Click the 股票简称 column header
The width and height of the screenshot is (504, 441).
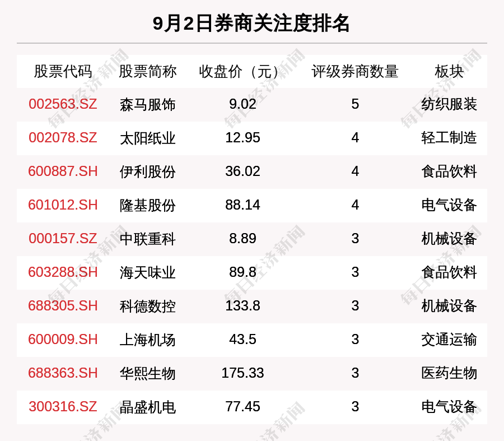[147, 71]
